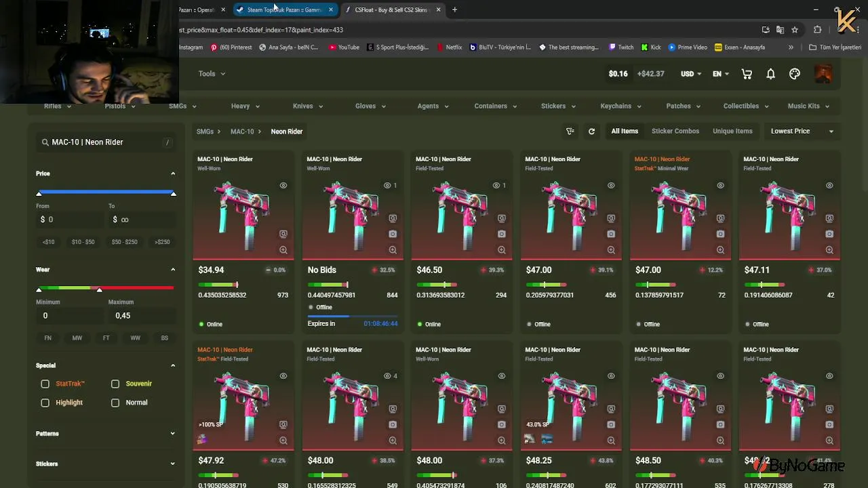Expand the Knives category dropdown

click(307, 106)
